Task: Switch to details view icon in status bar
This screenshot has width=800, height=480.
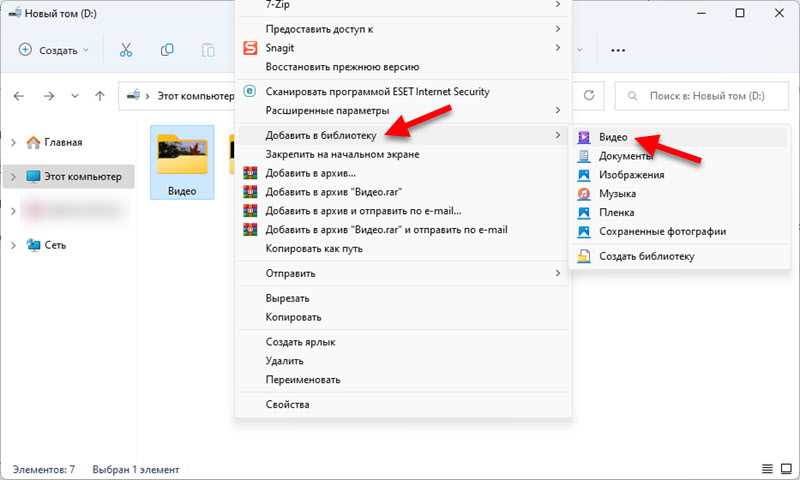Action: click(x=767, y=468)
